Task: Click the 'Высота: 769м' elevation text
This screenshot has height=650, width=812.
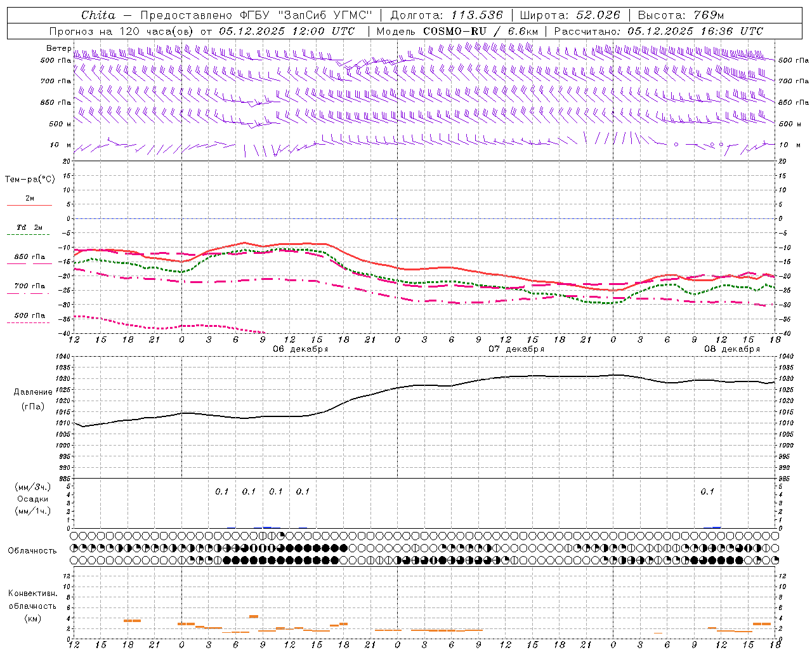Action: point(681,15)
